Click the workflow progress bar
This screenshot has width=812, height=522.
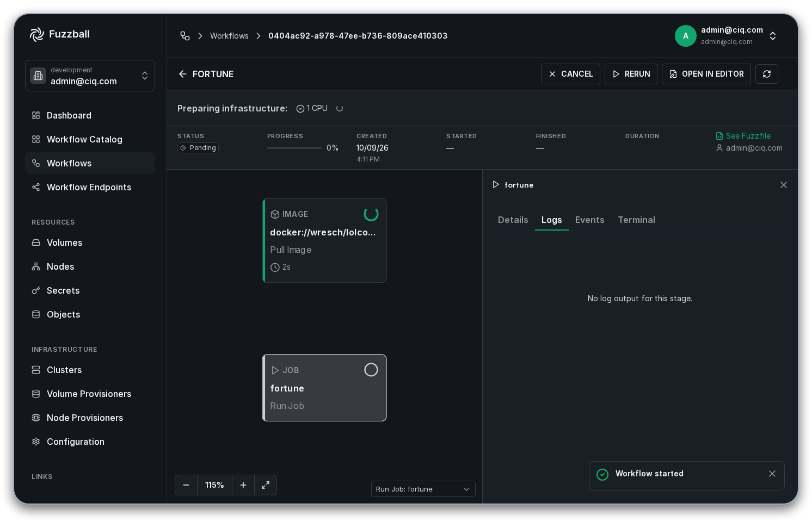click(x=294, y=148)
